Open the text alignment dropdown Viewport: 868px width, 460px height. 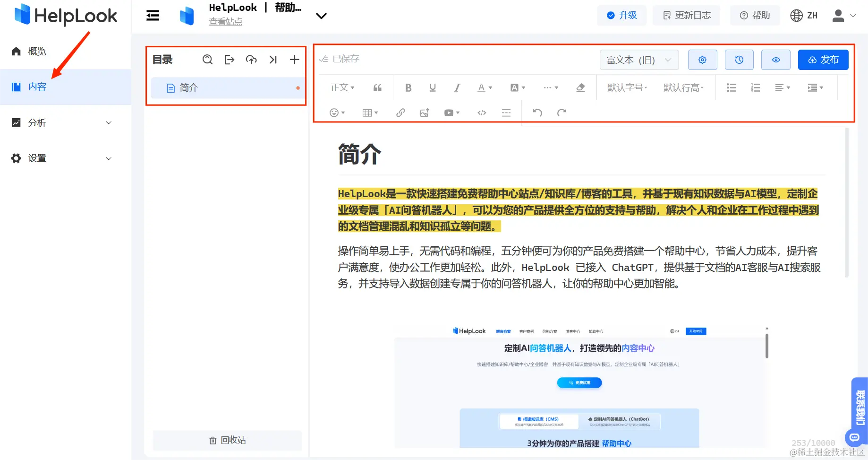click(x=783, y=87)
